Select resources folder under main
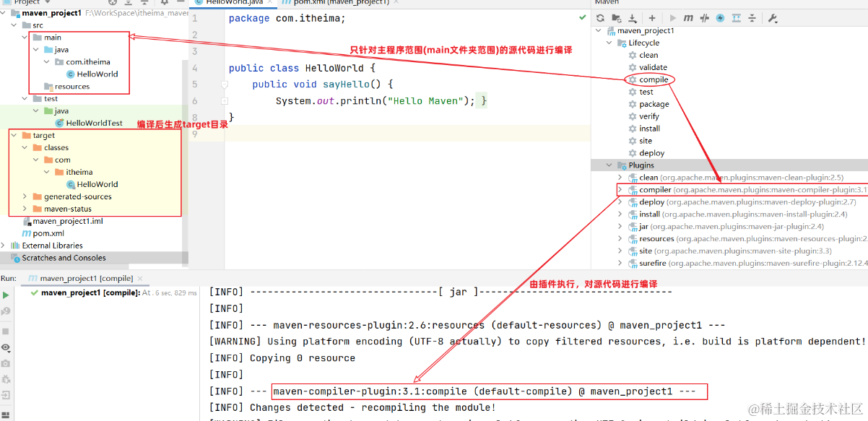This screenshot has height=421, width=868. click(x=67, y=87)
